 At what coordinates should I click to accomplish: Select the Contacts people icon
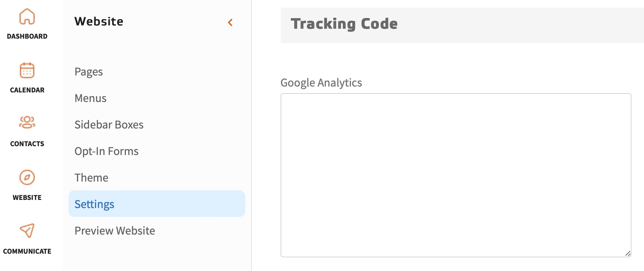coord(27,122)
